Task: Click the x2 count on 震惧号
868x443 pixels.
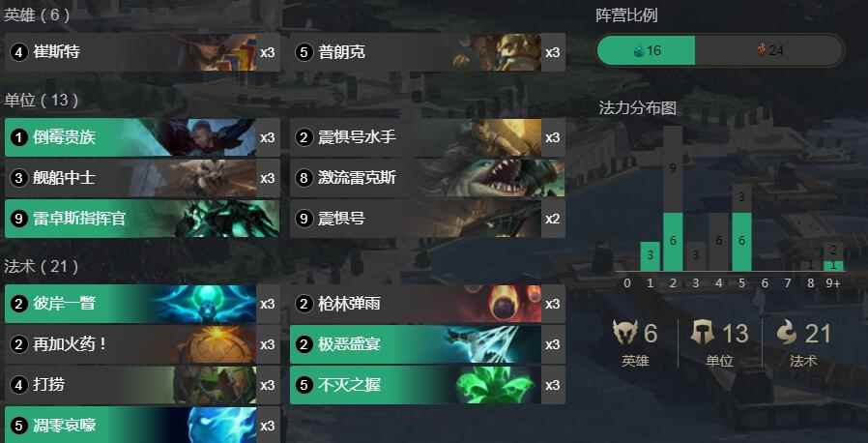Action: (x=553, y=219)
